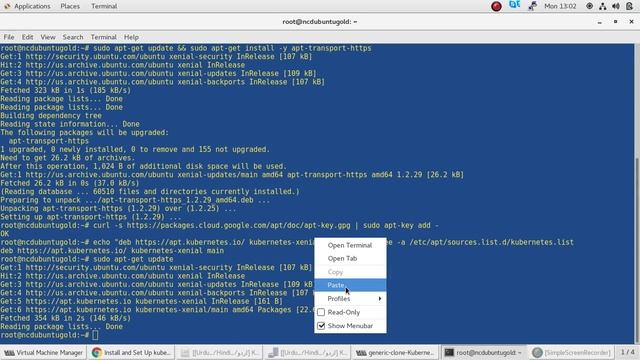Choose Paste from the context menu

point(350,285)
